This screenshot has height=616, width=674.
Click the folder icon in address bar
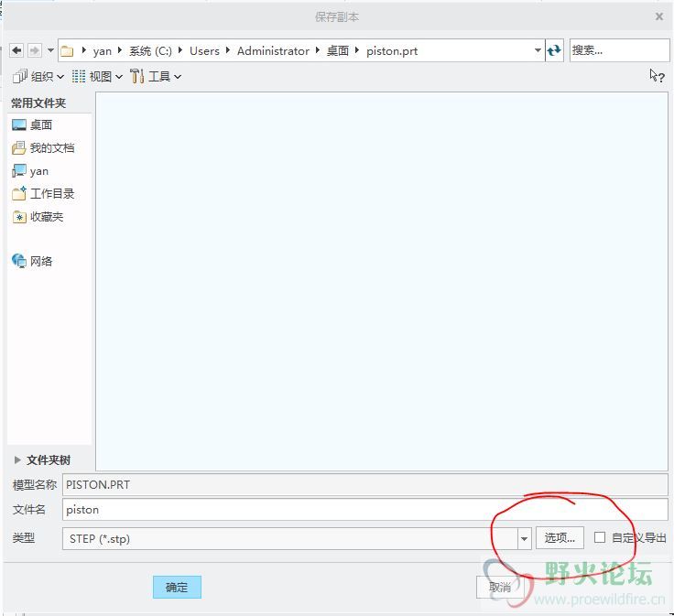point(67,51)
